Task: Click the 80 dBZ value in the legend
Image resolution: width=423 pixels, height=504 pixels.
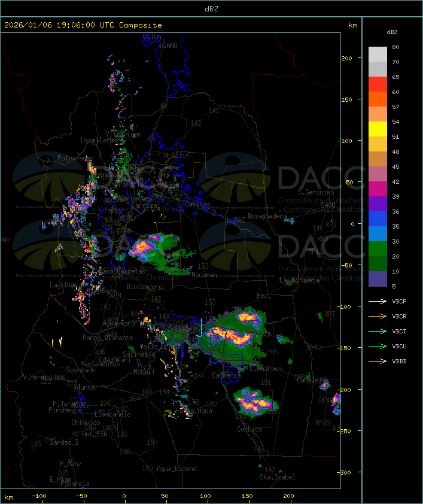Action: (395, 47)
